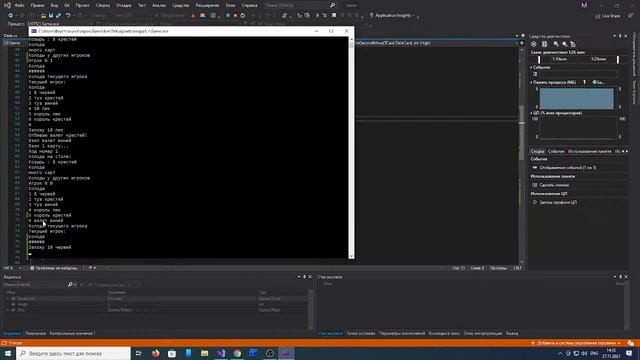Switch to Использование памяти tab
The image size is (640, 360).
(589, 151)
